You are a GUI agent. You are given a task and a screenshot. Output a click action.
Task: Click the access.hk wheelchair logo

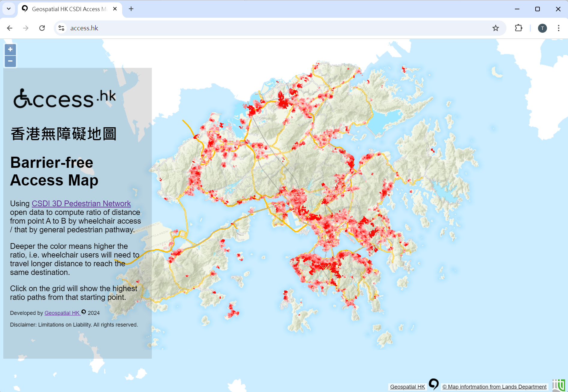click(x=65, y=98)
